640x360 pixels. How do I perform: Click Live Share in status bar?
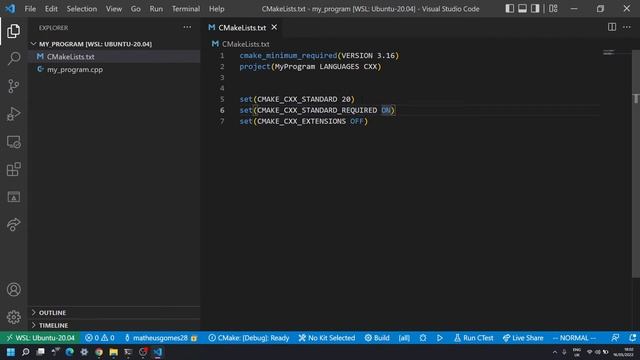coord(523,338)
